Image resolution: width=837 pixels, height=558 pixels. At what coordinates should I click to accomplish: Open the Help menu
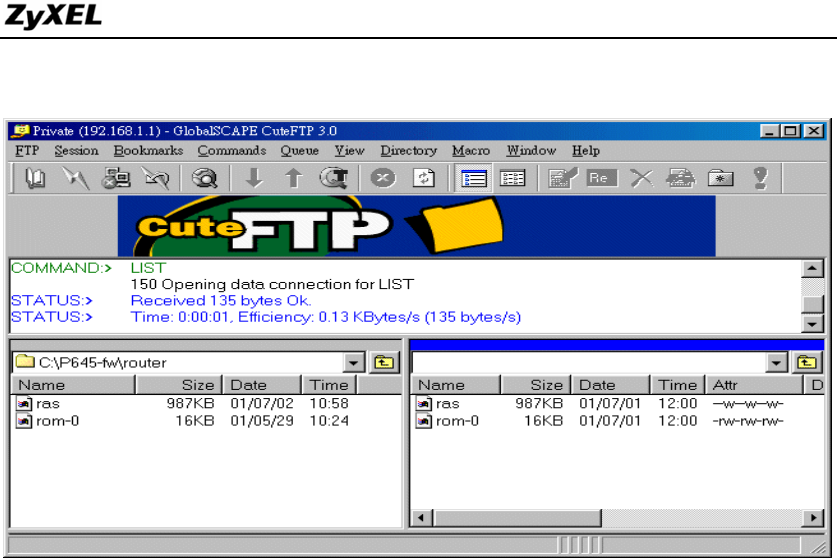click(586, 151)
